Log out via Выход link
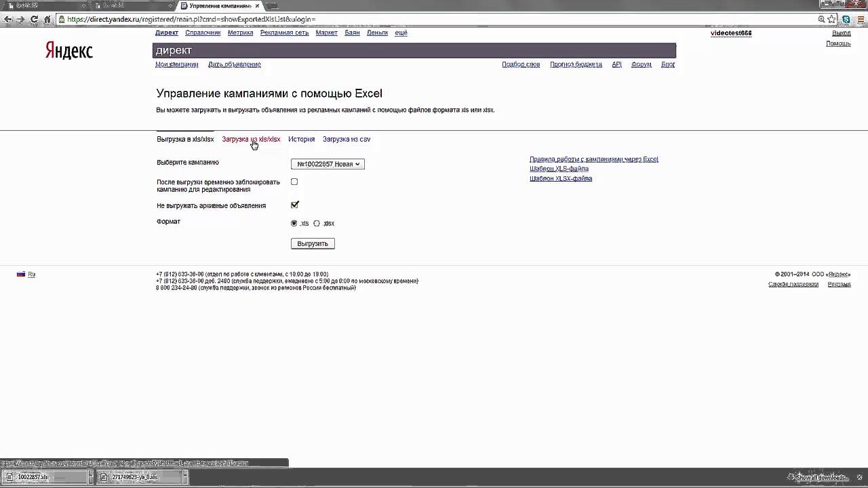The width and height of the screenshot is (868, 488). [x=841, y=33]
